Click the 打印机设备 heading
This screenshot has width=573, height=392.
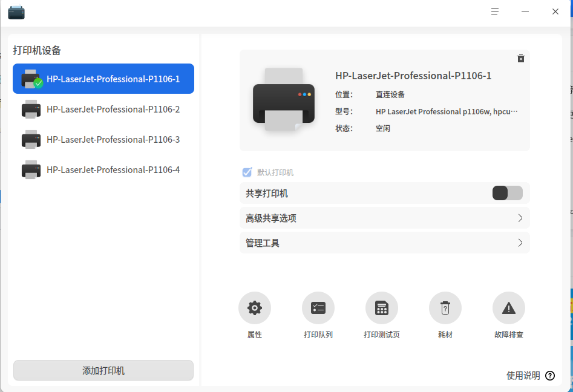tap(37, 50)
